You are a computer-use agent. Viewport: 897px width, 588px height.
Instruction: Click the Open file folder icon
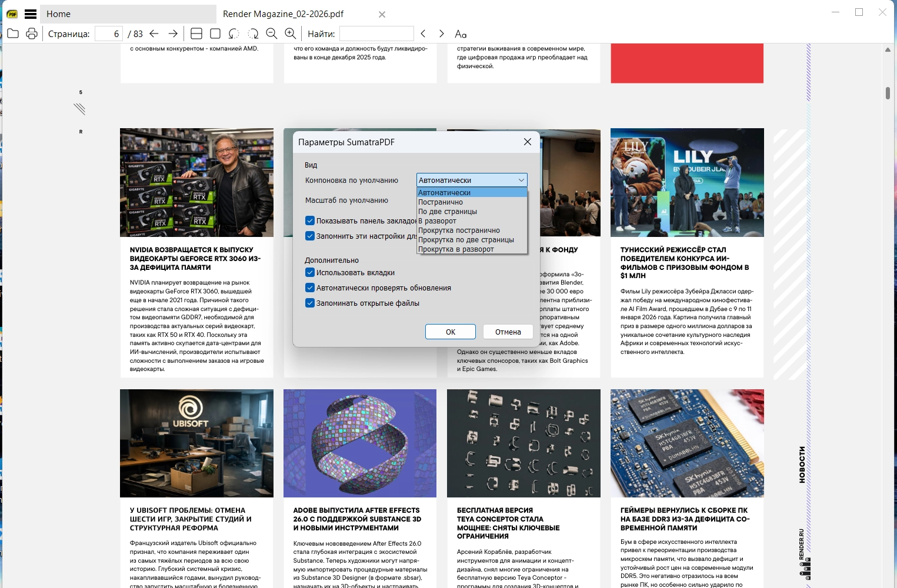[13, 34]
